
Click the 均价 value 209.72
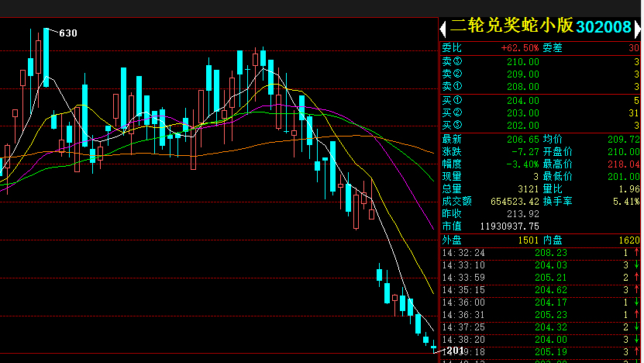[x=624, y=140]
